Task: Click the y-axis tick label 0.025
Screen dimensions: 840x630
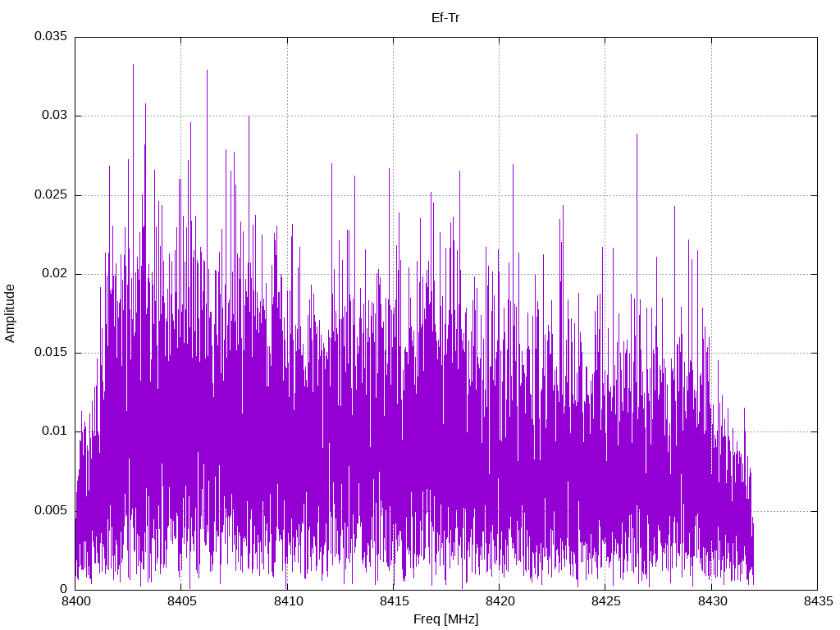Action: click(x=51, y=194)
